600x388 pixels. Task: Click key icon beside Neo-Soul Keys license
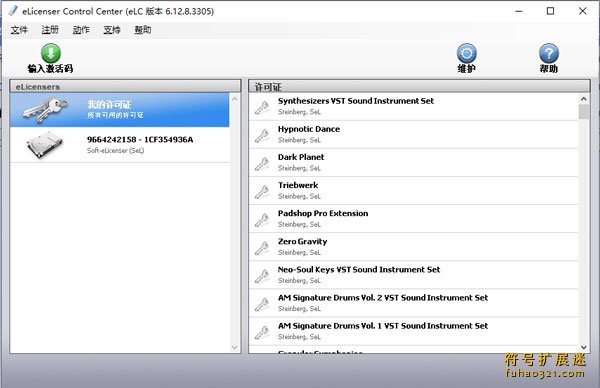point(262,276)
